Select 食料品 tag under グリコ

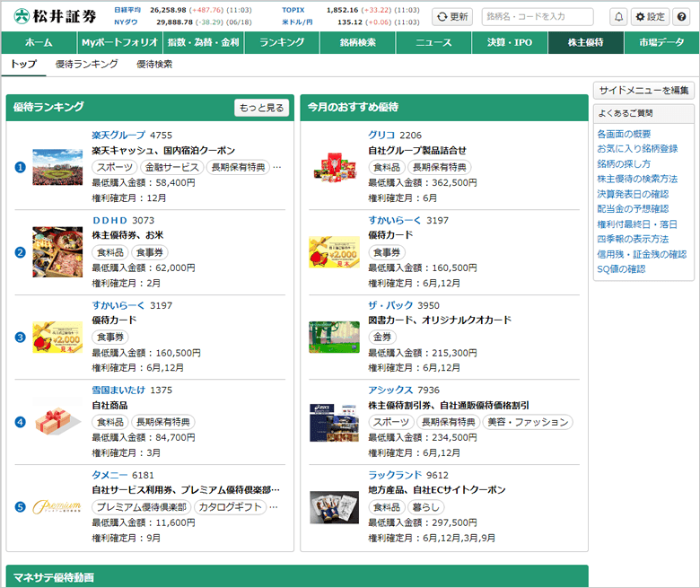coord(387,167)
